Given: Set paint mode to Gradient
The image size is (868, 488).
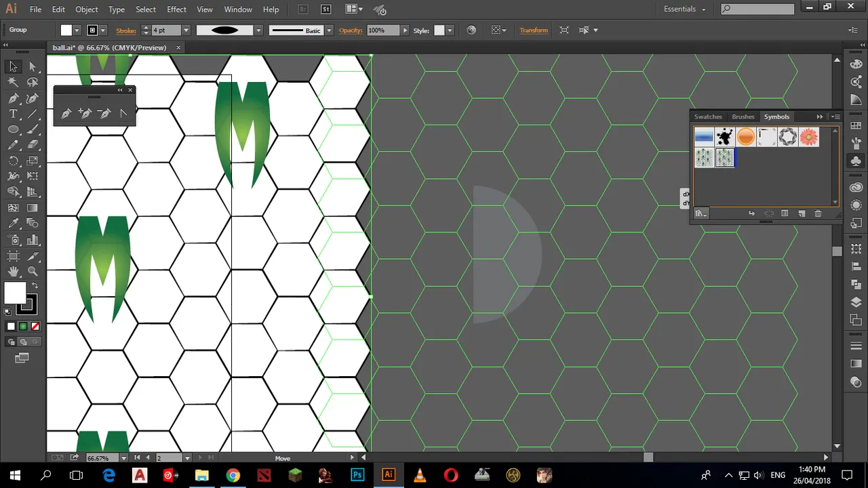Looking at the screenshot, I should [x=23, y=326].
